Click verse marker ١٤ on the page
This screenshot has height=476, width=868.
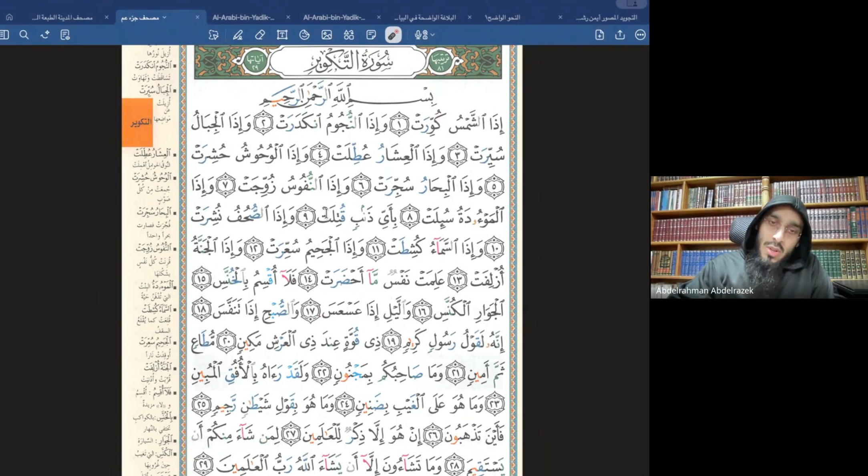click(307, 279)
